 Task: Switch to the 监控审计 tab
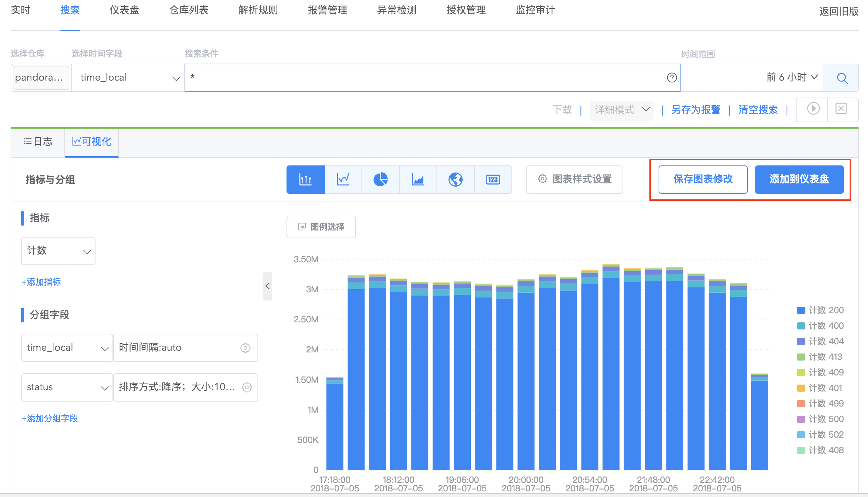tap(535, 10)
